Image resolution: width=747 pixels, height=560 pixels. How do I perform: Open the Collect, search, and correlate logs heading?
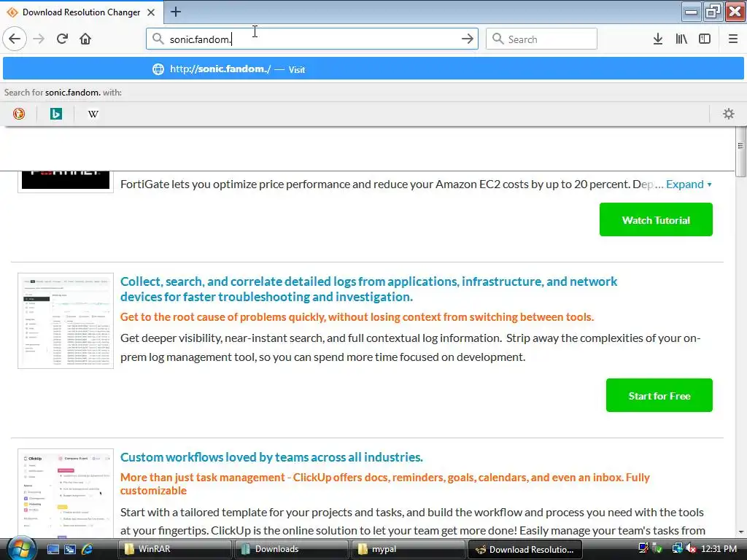click(368, 289)
